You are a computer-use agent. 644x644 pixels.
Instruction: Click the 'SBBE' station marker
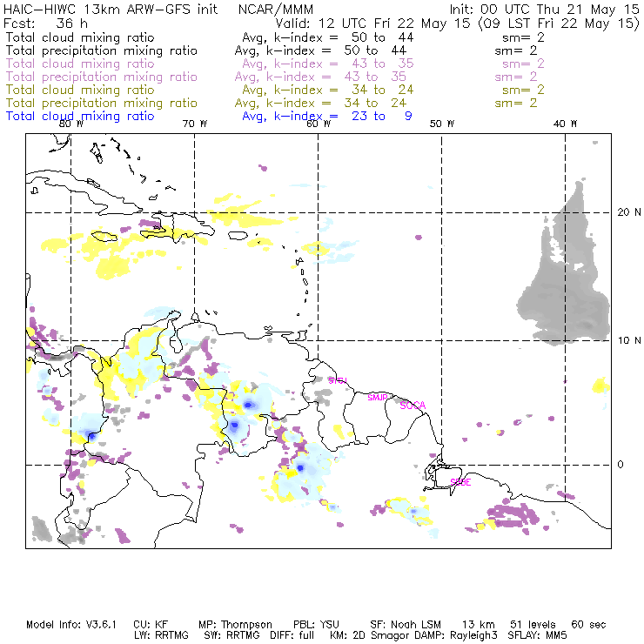[x=460, y=482]
